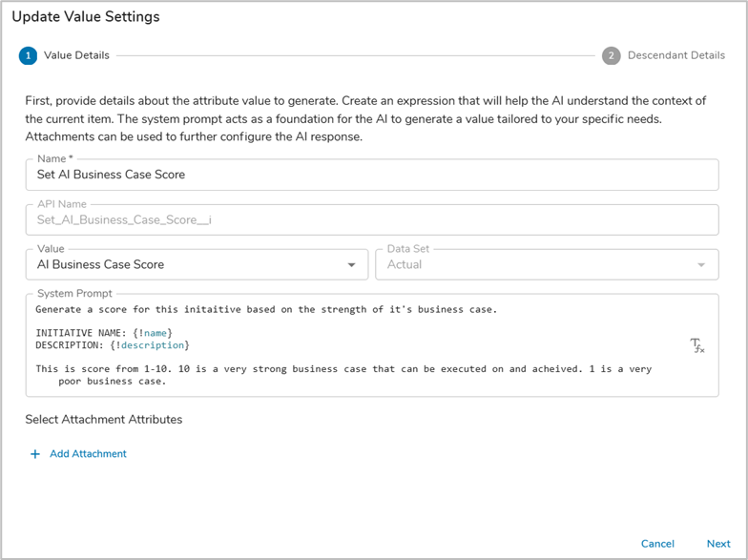This screenshot has width=748, height=560.
Task: Click the plus icon beside Add Attachment
Action: click(35, 454)
